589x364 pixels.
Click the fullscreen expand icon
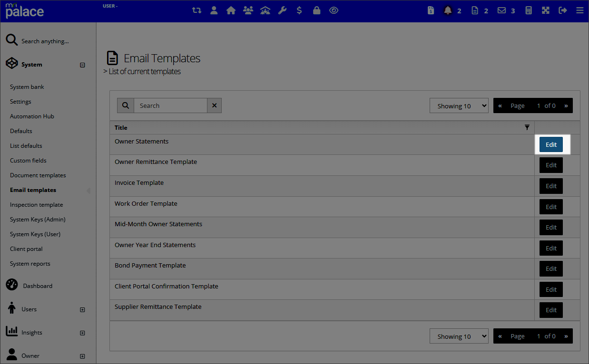pos(546,10)
